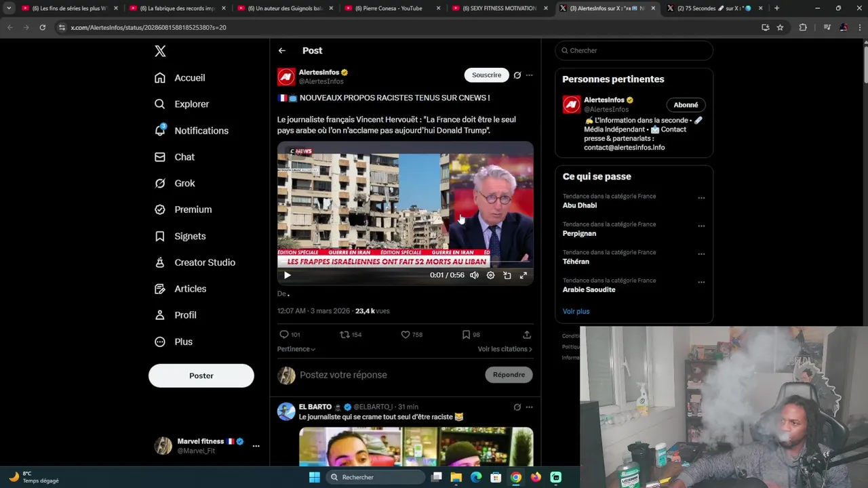Click Grok icon on EL BARTO reply
The height and width of the screenshot is (488, 868).
tap(517, 407)
